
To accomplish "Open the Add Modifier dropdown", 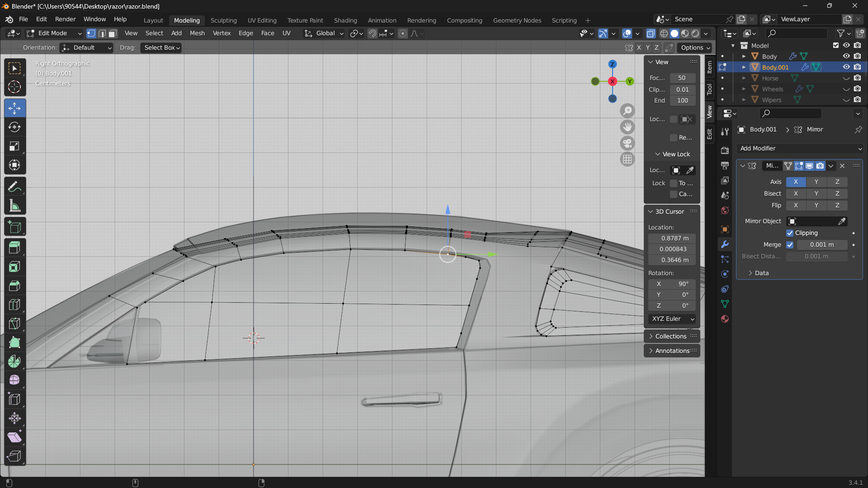I will click(800, 149).
